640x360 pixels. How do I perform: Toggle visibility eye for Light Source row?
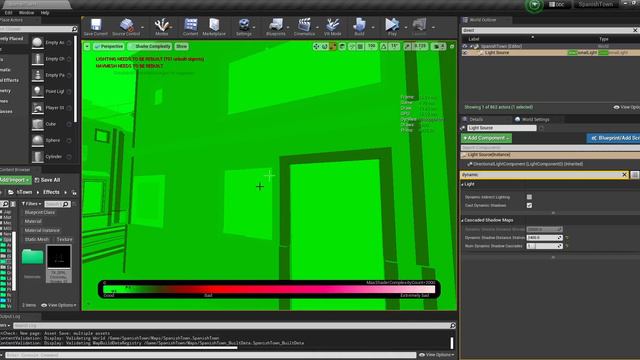[464, 53]
